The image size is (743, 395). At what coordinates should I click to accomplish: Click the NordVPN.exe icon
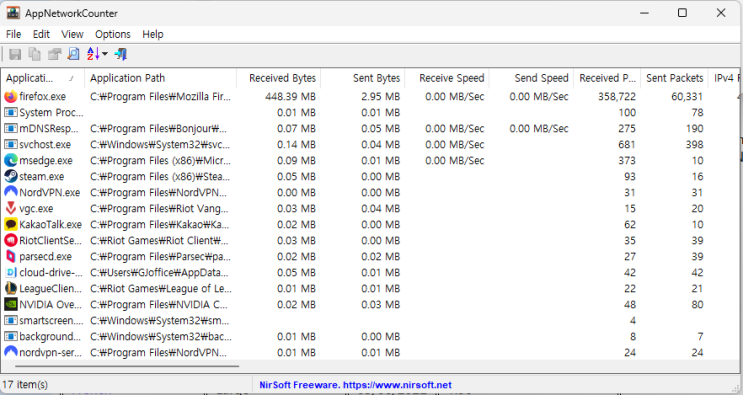point(11,193)
